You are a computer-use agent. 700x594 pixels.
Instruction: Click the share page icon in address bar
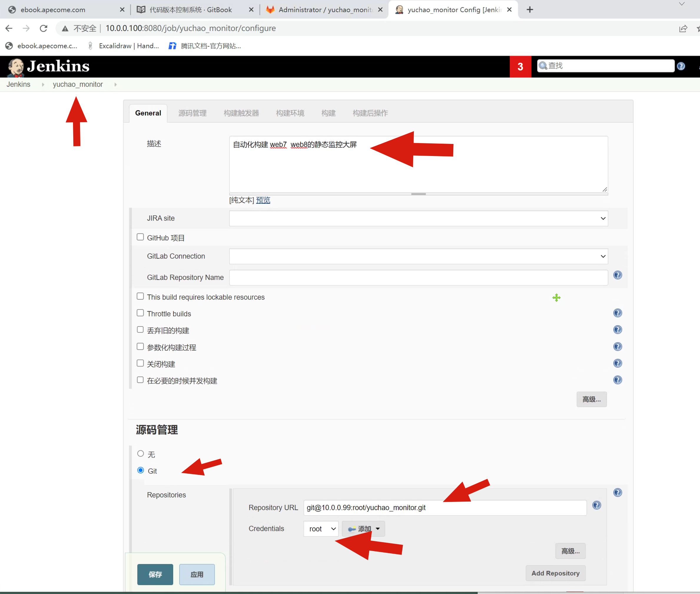(683, 29)
